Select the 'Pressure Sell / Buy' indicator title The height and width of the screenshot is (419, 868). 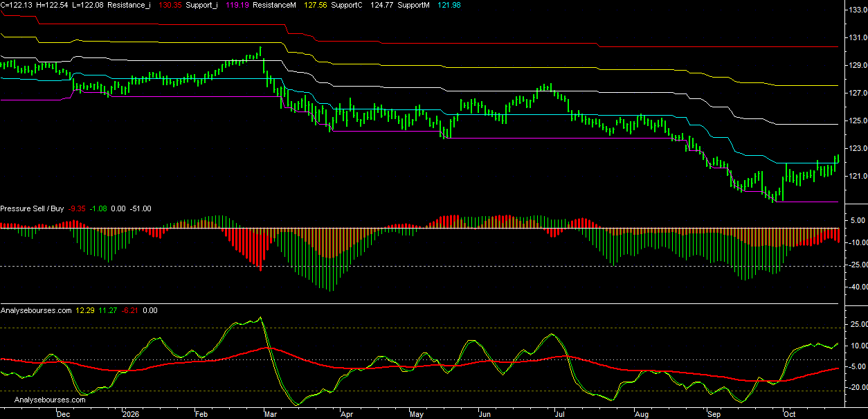click(32, 208)
